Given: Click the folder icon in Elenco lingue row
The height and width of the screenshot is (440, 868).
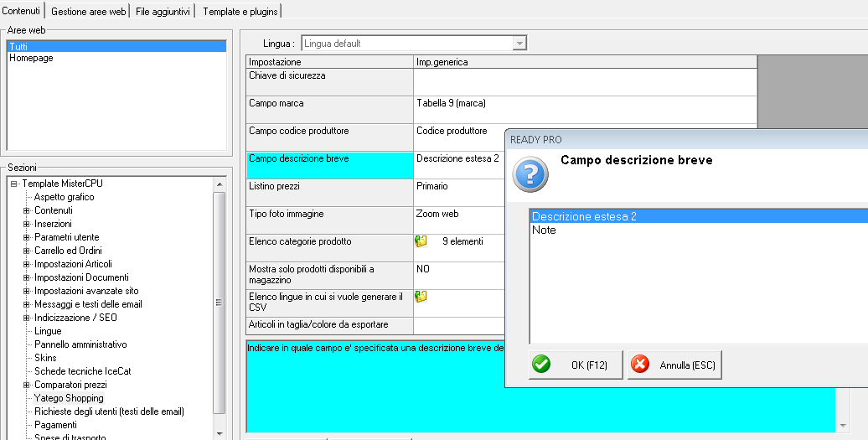Looking at the screenshot, I should [x=421, y=297].
